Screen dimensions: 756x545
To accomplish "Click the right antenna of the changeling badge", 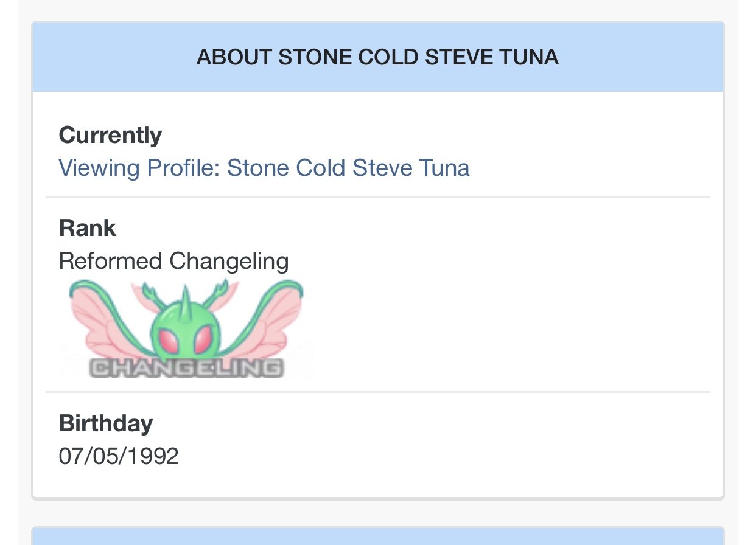I will (x=222, y=293).
